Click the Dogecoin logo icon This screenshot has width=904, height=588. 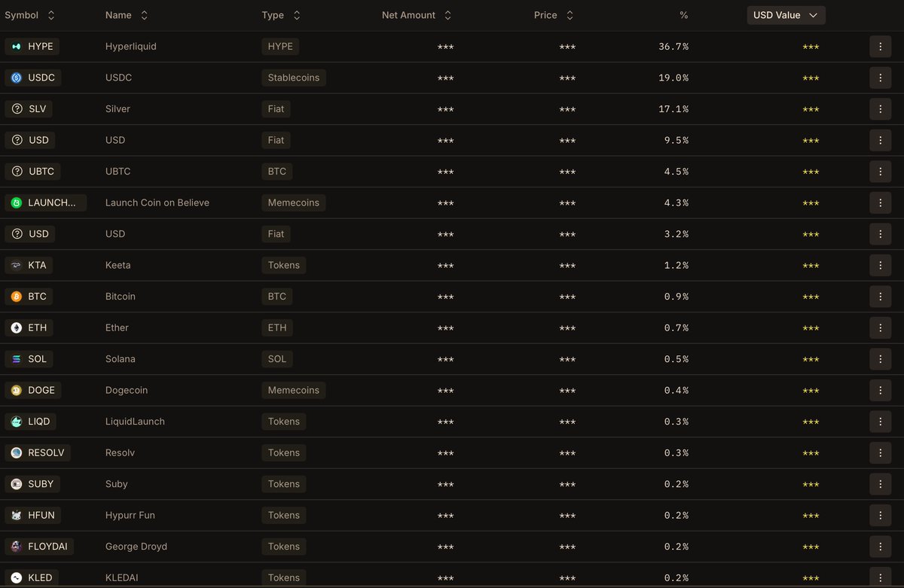(17, 390)
